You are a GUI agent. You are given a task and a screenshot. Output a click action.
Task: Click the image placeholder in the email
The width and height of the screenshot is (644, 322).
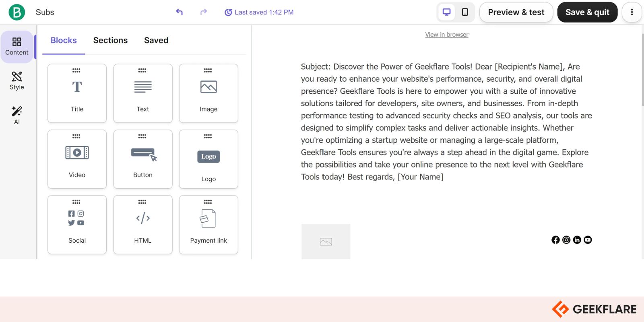(326, 242)
